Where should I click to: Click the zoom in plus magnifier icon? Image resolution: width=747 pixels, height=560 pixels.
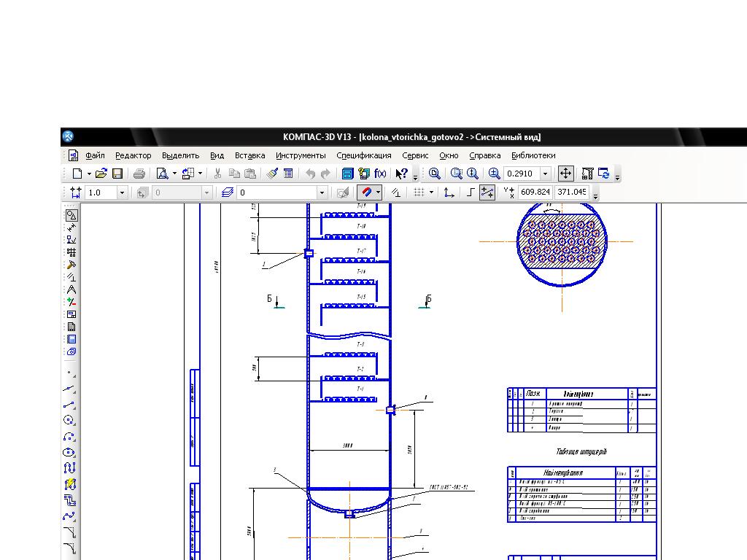(494, 174)
